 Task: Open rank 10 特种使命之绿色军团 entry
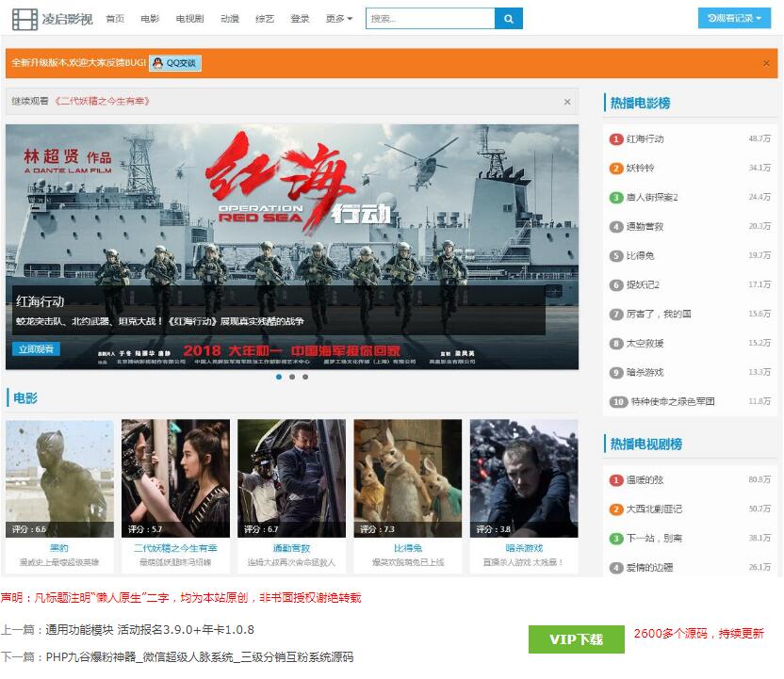(672, 402)
